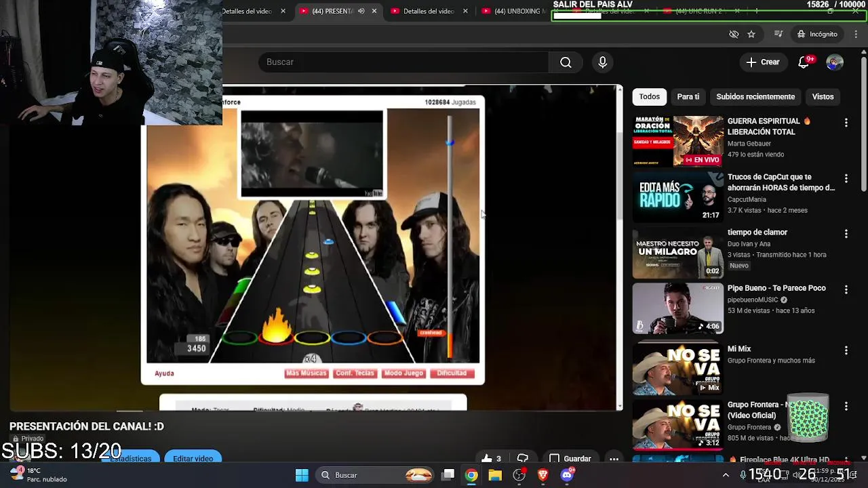Click the YouTube search magnifier button

566,62
